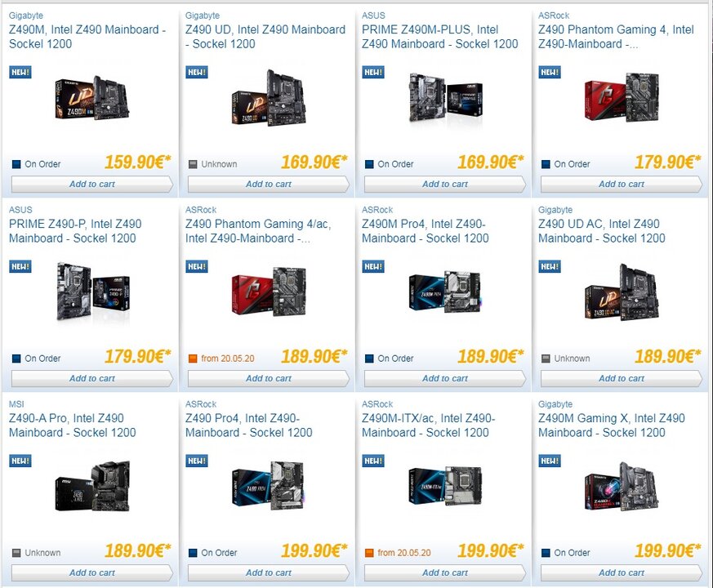Click 199.90€ price of Z490M Gaming X

pos(667,550)
